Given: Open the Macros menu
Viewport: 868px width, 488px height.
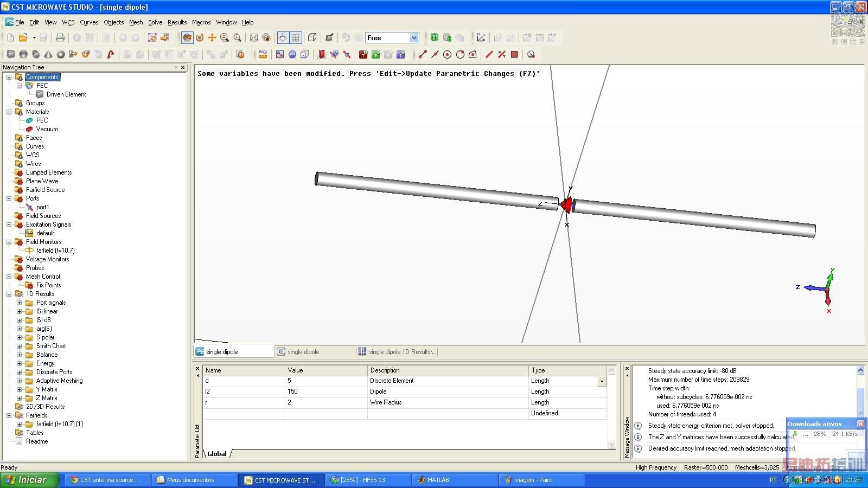Looking at the screenshot, I should tap(201, 22).
